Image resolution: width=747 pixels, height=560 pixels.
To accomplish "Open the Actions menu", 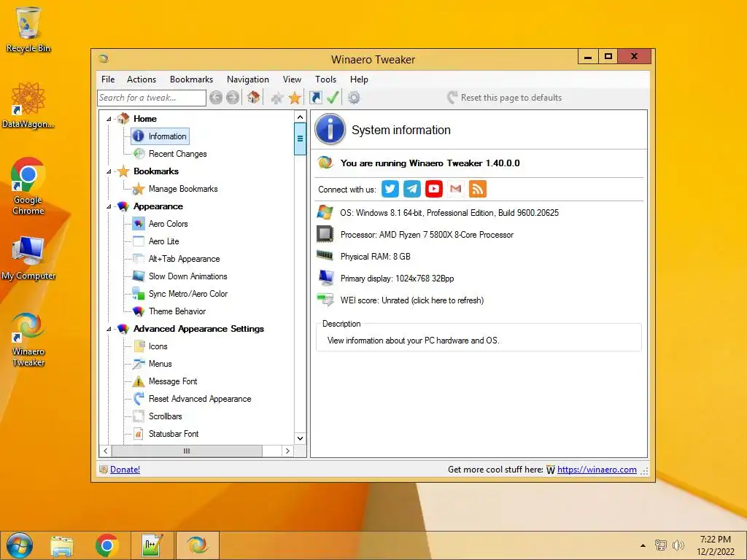I will [x=142, y=79].
